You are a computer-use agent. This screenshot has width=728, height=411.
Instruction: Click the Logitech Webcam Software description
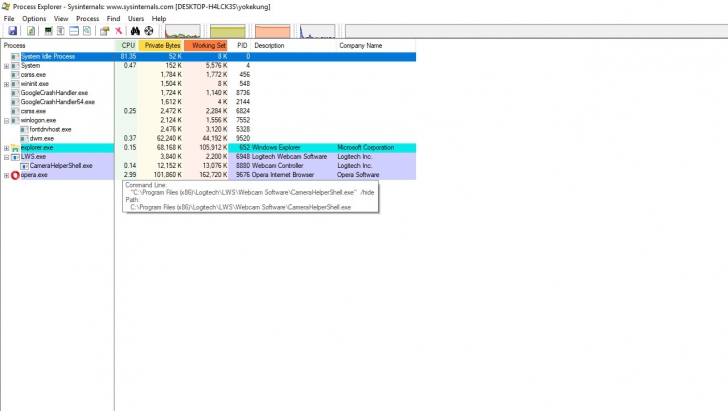pos(289,157)
